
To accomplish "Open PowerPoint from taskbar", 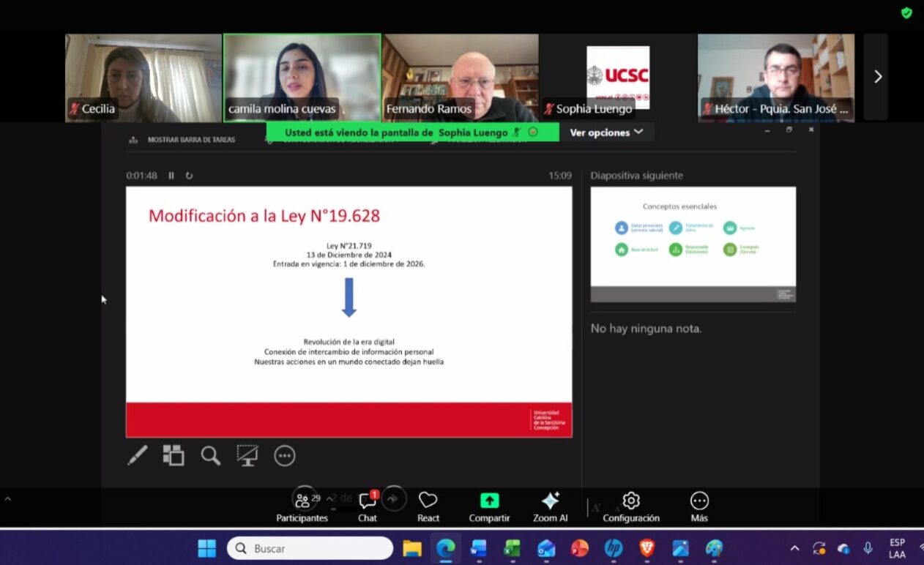I will (x=580, y=548).
